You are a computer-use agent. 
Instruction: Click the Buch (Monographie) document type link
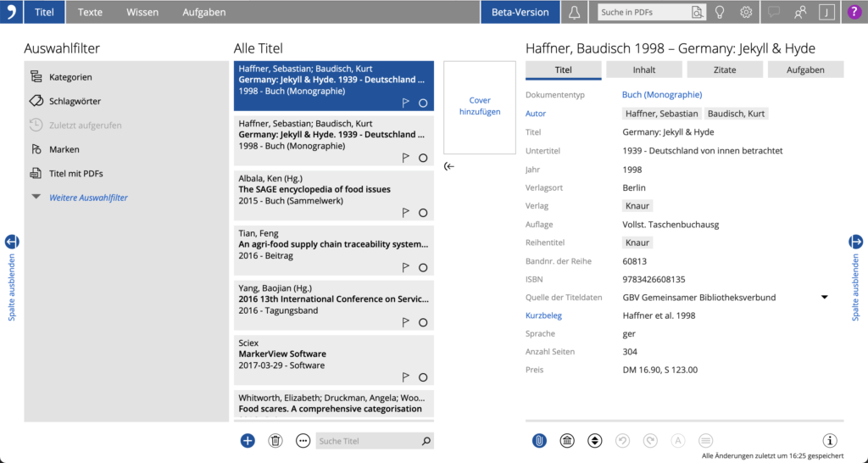point(661,95)
